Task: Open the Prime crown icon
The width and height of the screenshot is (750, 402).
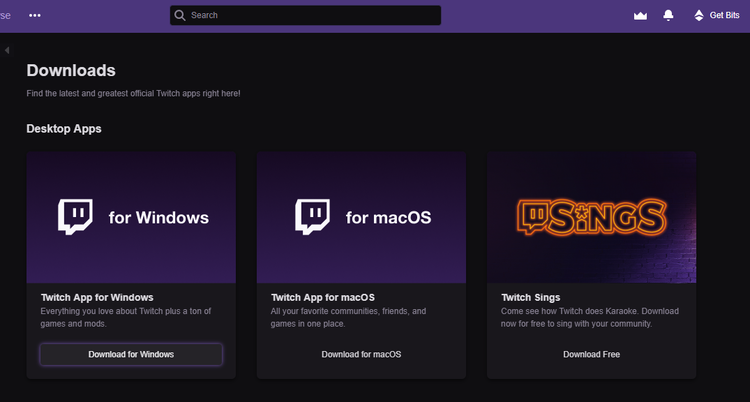Action: (x=640, y=15)
